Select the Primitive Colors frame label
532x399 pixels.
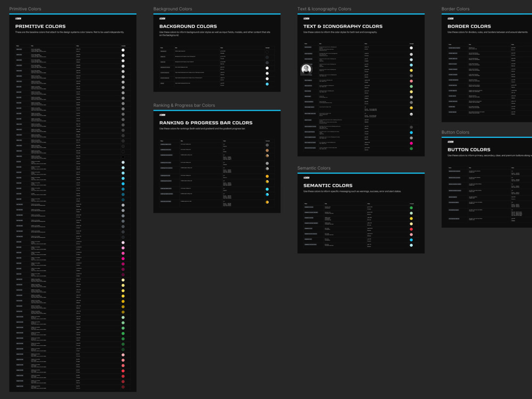pyautogui.click(x=25, y=9)
